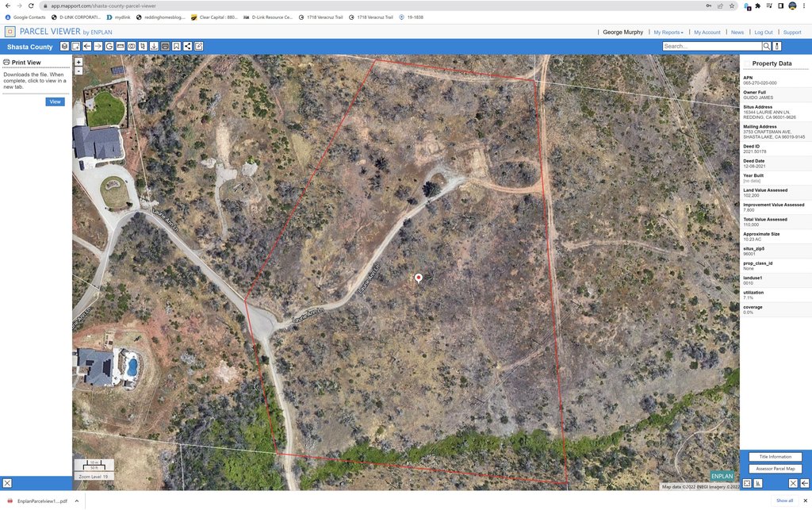Toggle the Print View toolbar button
812x510 pixels.
(165, 47)
